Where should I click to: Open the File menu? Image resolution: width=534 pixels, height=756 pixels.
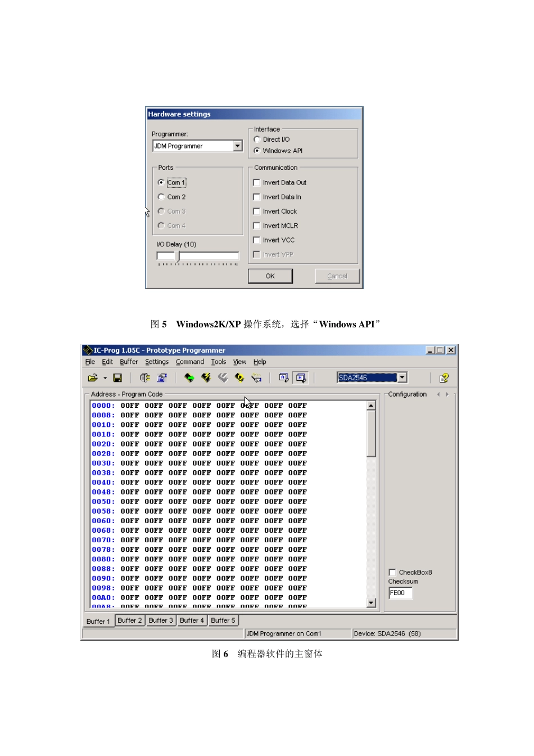point(90,362)
